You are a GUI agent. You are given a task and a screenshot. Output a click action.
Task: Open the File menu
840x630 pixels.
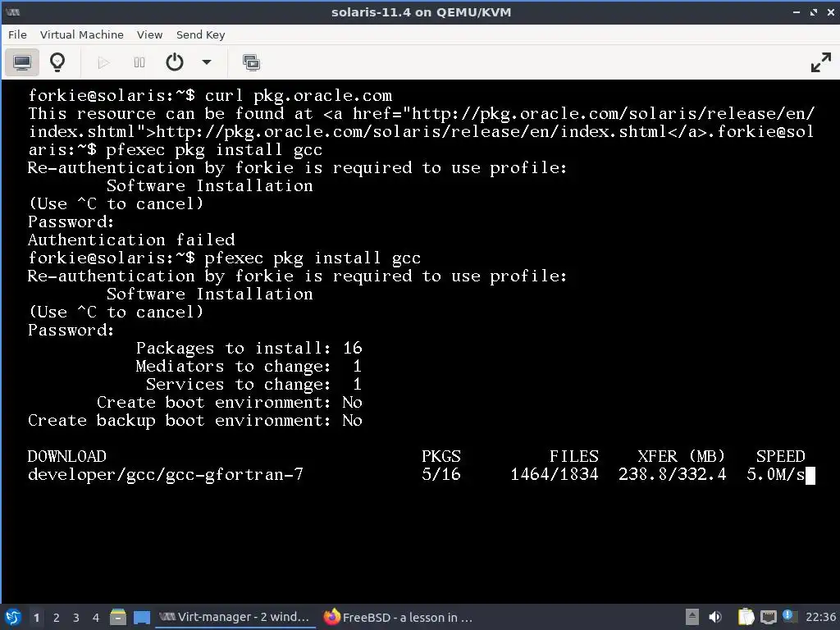(17, 34)
